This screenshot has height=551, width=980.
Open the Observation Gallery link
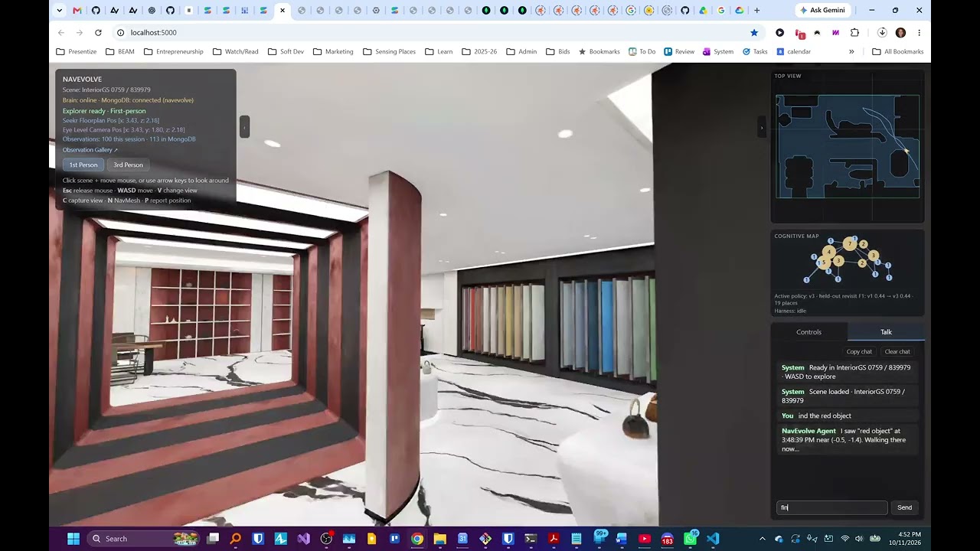[x=90, y=150]
